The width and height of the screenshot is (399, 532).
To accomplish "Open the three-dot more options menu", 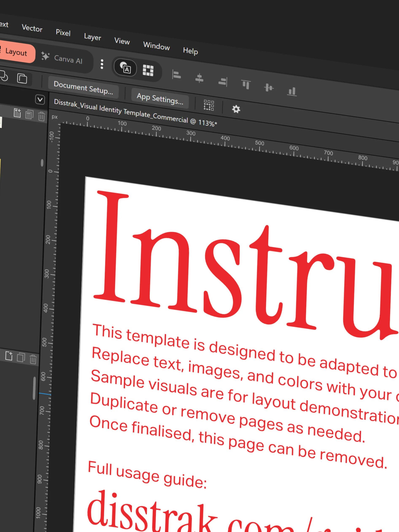I will coord(102,64).
